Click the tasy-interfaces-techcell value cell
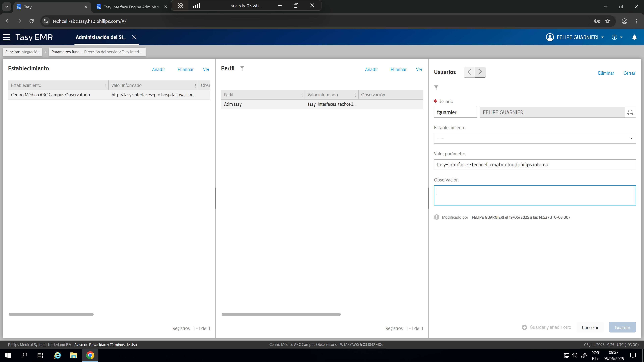 332,104
